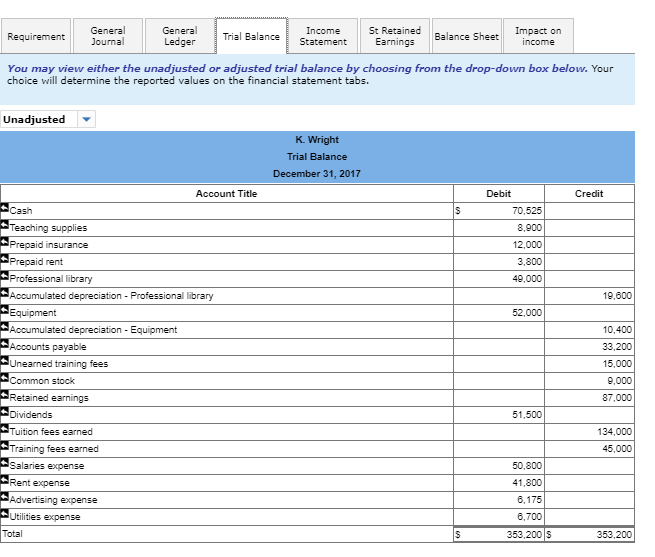Click the icon beside Utilities expense
Screen dimensions: 655x557
point(4,514)
